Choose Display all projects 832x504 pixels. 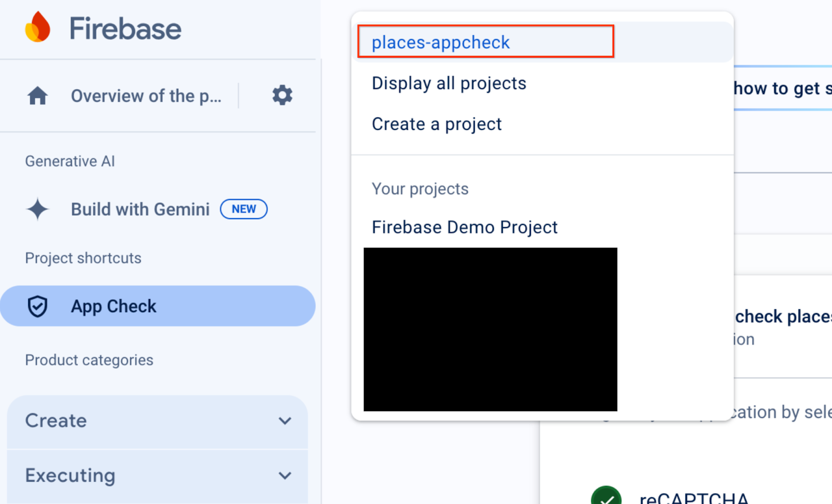point(449,83)
